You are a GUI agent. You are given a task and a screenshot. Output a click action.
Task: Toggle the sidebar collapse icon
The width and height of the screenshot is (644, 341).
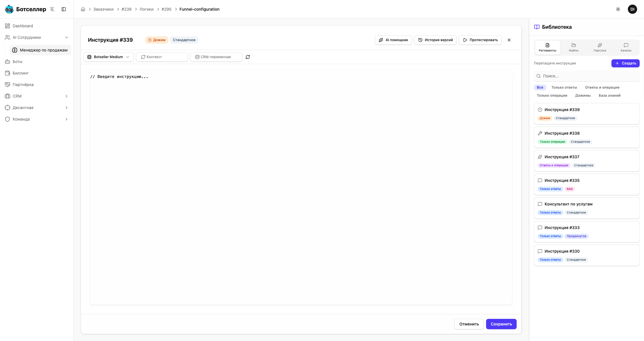(64, 9)
